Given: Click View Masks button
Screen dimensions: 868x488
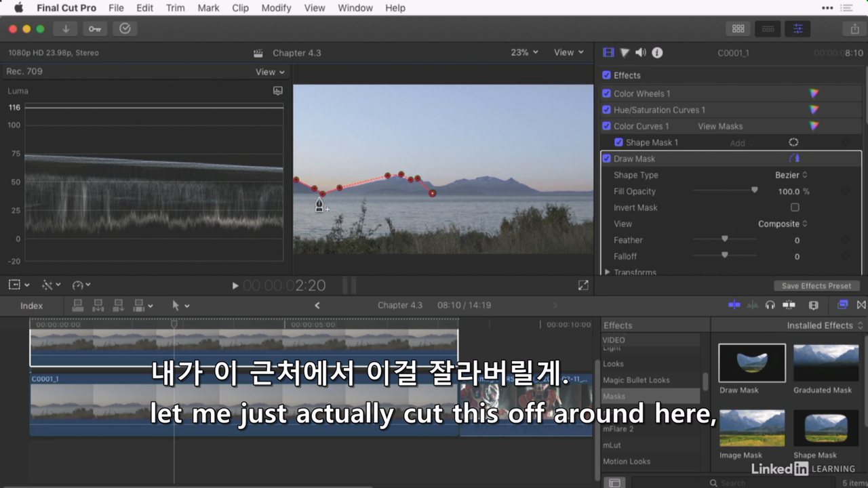Looking at the screenshot, I should point(720,126).
